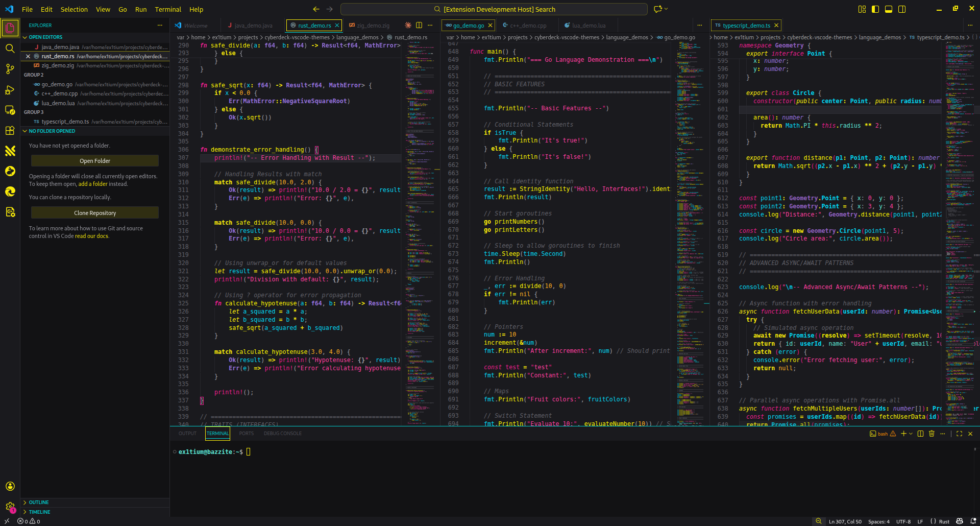Image resolution: width=980 pixels, height=526 pixels.
Task: Toggle the primary sidebar visibility
Action: click(875, 9)
